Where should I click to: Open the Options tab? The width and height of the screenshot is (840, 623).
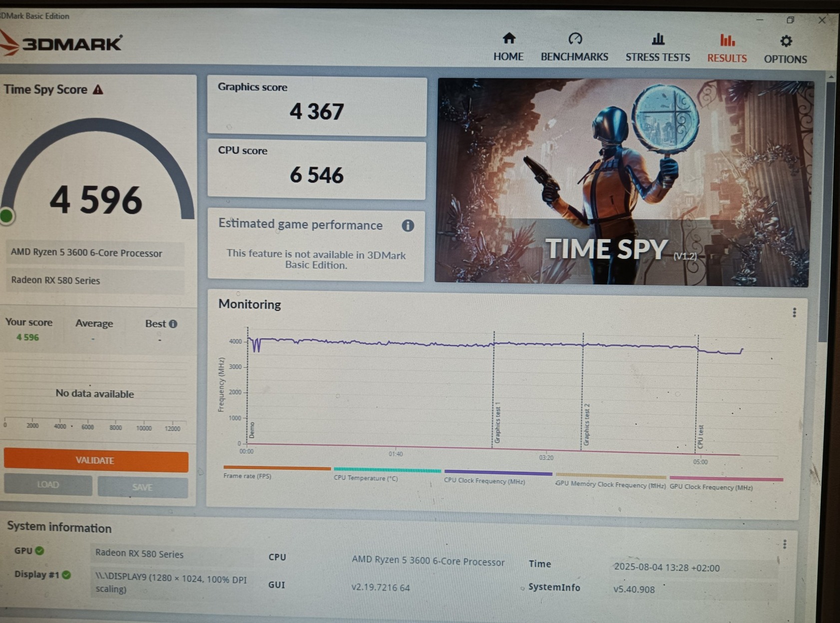(785, 49)
